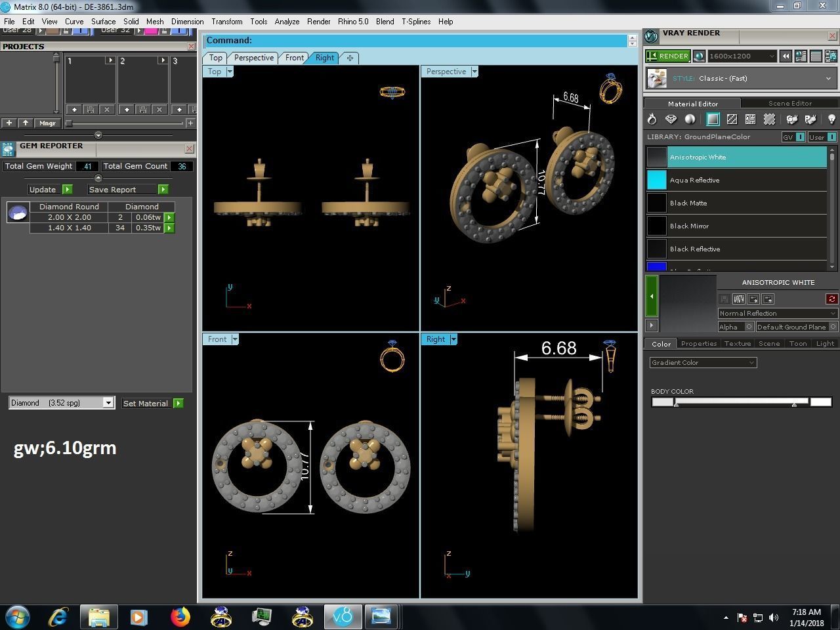Open the Properties tab
Image resolution: width=840 pixels, height=630 pixels.
[x=698, y=343]
